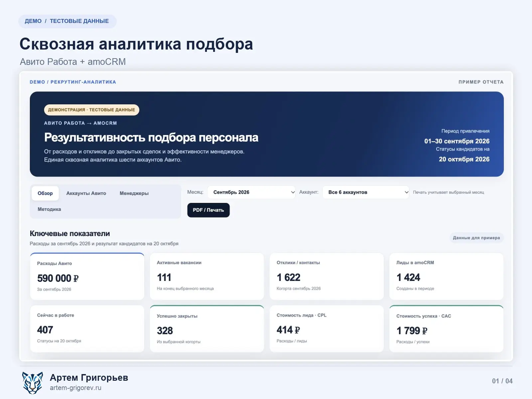
Task: Click the PDF / Печать button
Action: click(208, 210)
